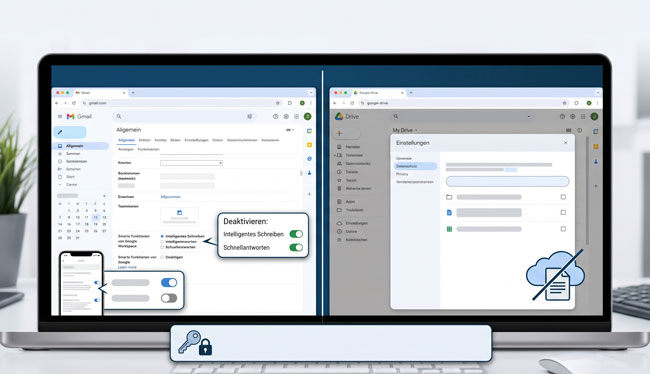Click the search magnifier in Drive
Screen dimensions: 650x374
pos(396,117)
